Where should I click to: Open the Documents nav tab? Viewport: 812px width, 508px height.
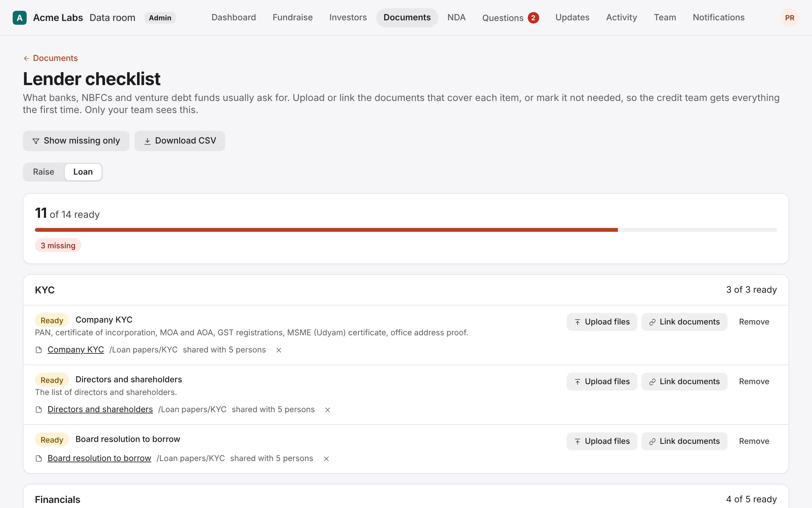click(x=407, y=17)
